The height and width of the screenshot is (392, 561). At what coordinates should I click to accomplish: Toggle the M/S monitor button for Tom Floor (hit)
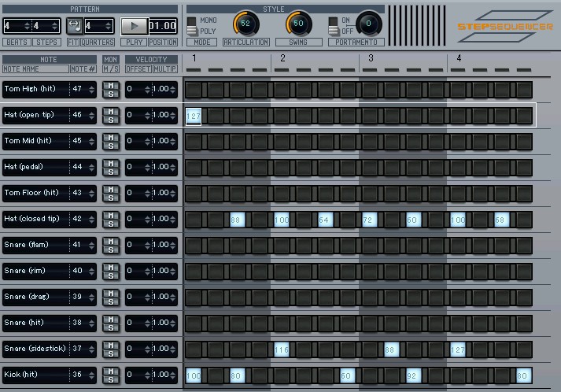(111, 194)
